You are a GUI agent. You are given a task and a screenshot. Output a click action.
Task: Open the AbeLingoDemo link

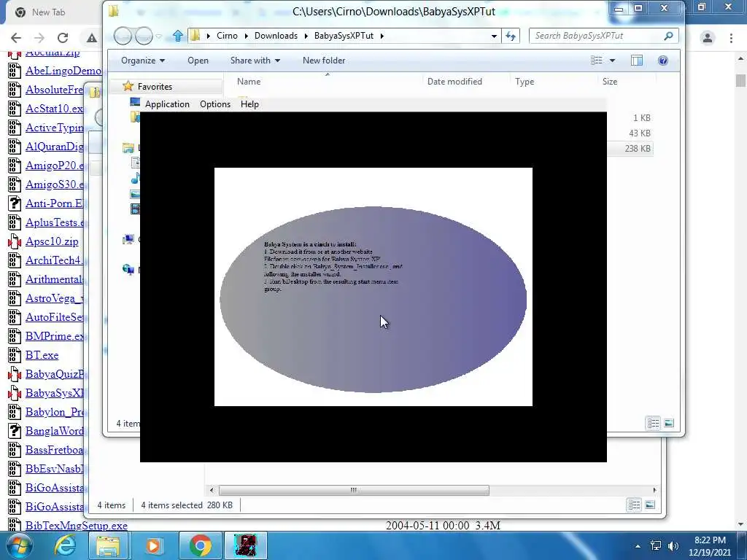64,71
